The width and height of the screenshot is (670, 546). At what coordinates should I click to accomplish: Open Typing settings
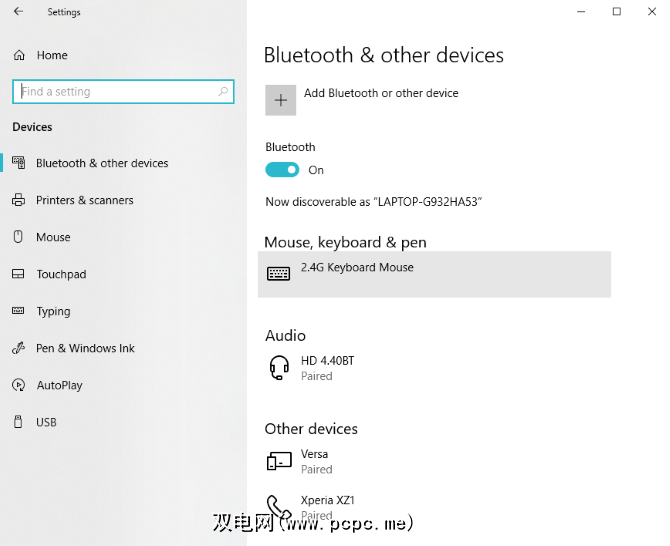tap(53, 311)
